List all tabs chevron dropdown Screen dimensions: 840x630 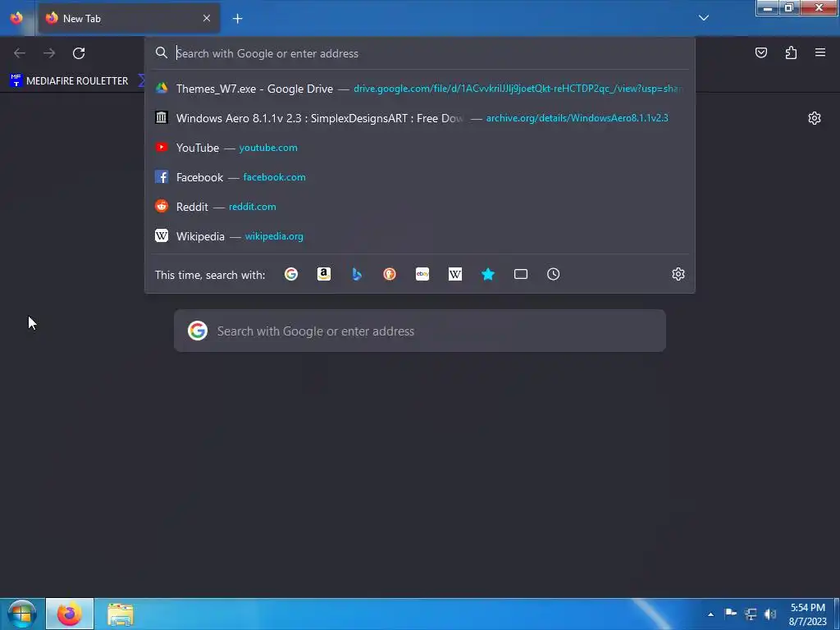tap(704, 18)
